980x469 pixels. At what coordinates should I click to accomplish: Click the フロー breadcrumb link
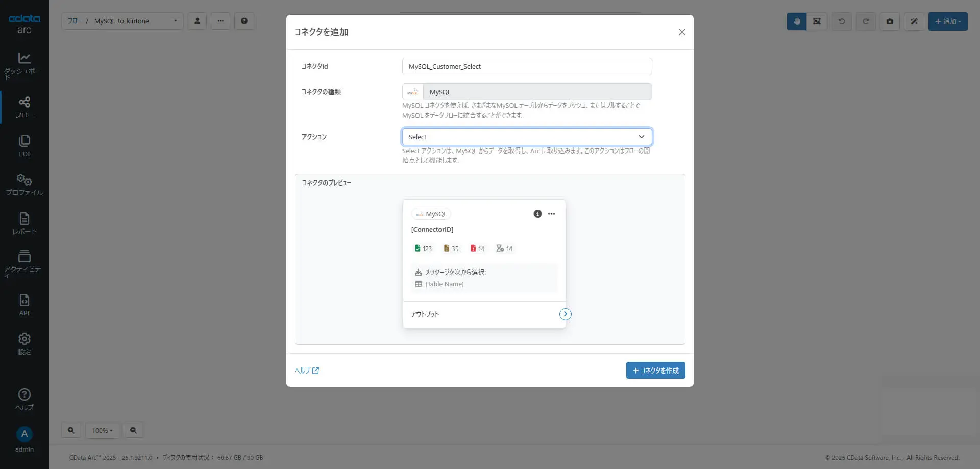tap(75, 21)
